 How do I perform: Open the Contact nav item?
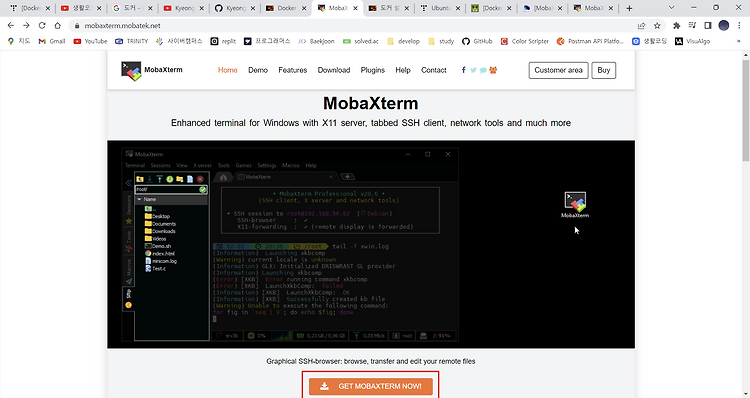pyautogui.click(x=434, y=70)
